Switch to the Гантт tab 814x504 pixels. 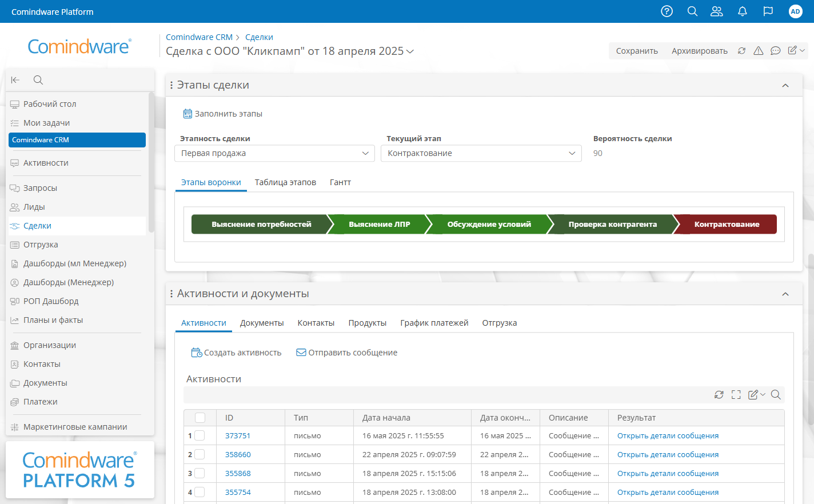340,182
